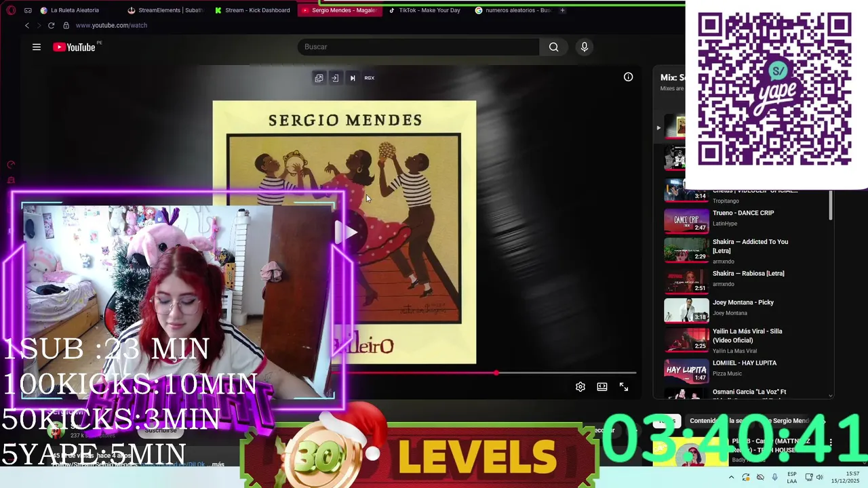Screen dimensions: 868x488
Task: Open the Rabiosa video thumbnail
Action: pos(686,281)
